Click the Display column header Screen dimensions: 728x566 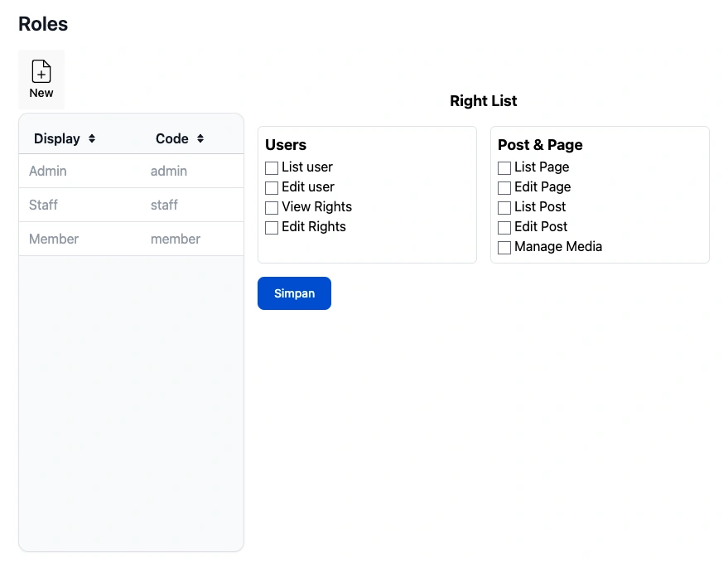(57, 139)
